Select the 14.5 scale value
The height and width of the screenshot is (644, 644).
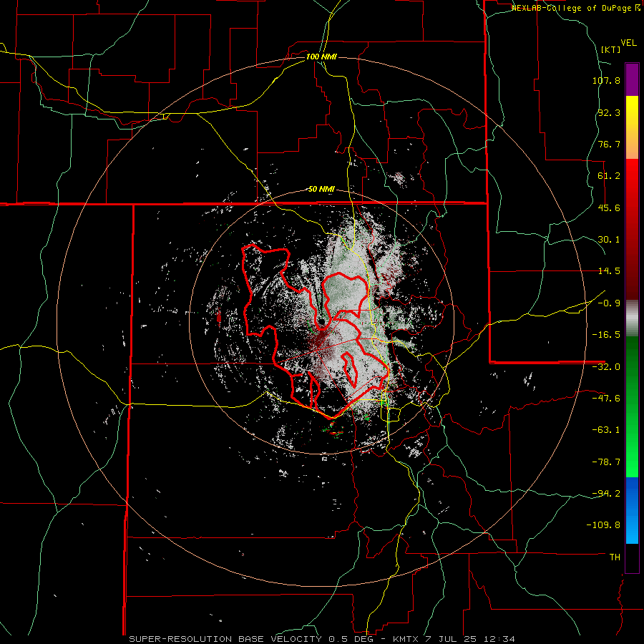point(609,271)
